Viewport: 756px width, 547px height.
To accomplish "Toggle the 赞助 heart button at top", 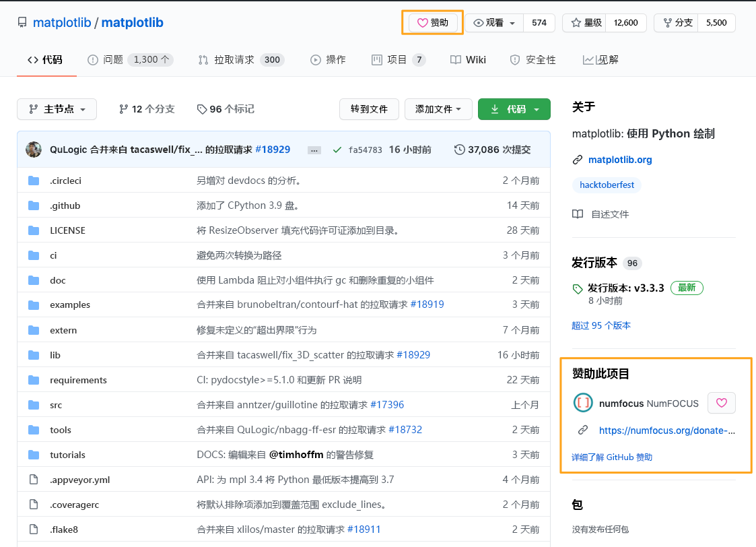I will tap(432, 22).
